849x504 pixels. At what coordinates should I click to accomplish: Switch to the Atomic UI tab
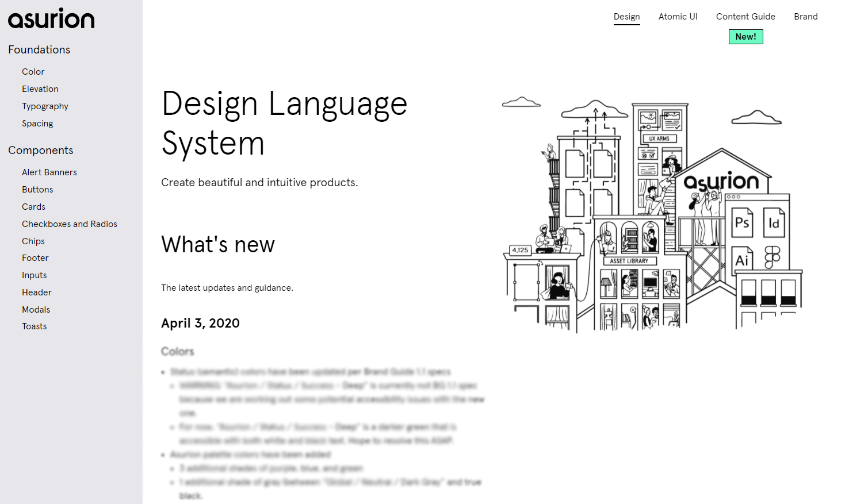pos(678,17)
